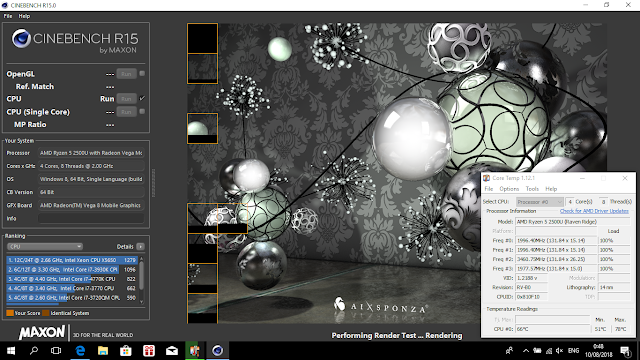
Task: Click the brown Identical System swatch
Action: (x=46, y=313)
